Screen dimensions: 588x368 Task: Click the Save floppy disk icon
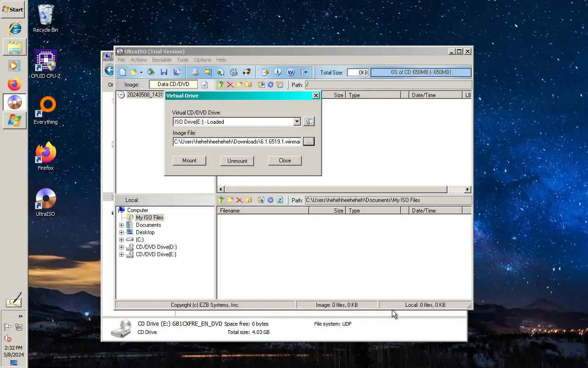click(x=164, y=72)
